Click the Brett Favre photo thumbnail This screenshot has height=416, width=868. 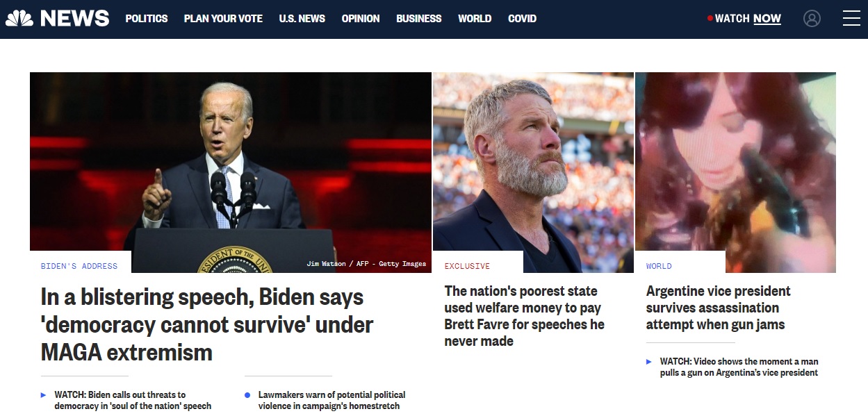coord(533,172)
